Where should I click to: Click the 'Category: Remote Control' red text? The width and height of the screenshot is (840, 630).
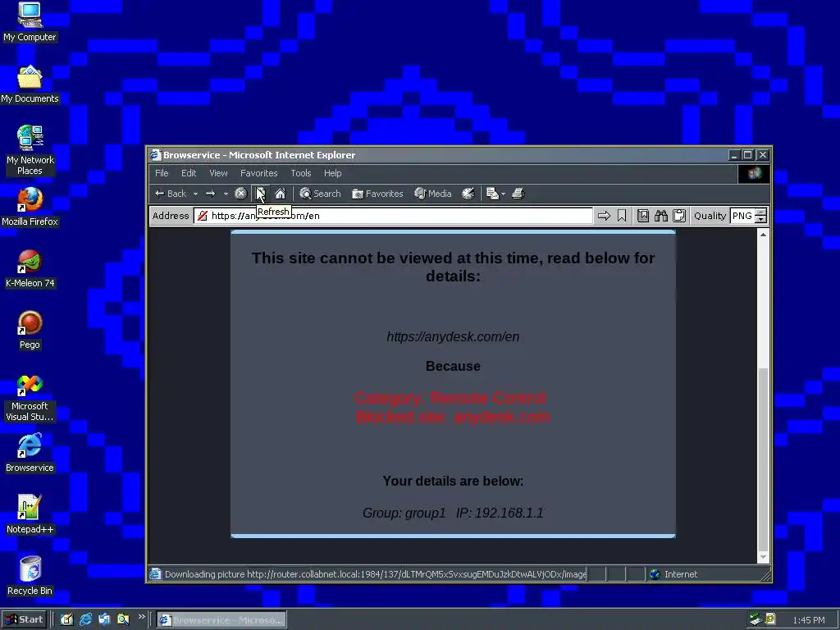(x=450, y=398)
